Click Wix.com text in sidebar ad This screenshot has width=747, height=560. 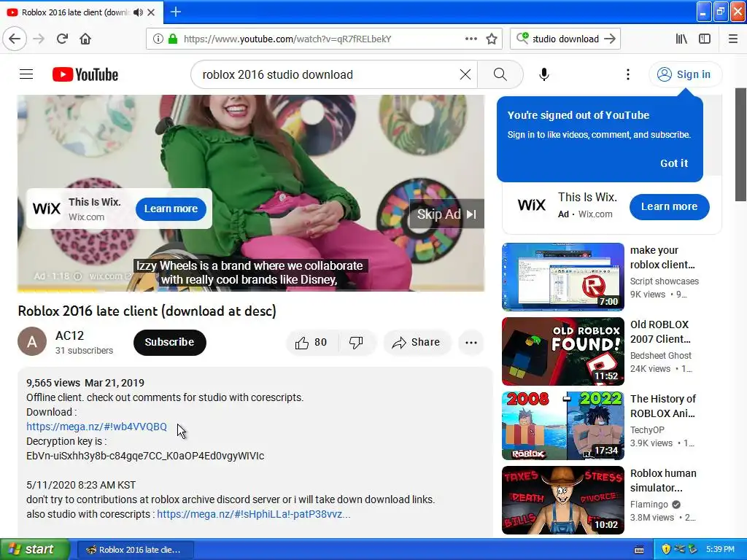(595, 214)
